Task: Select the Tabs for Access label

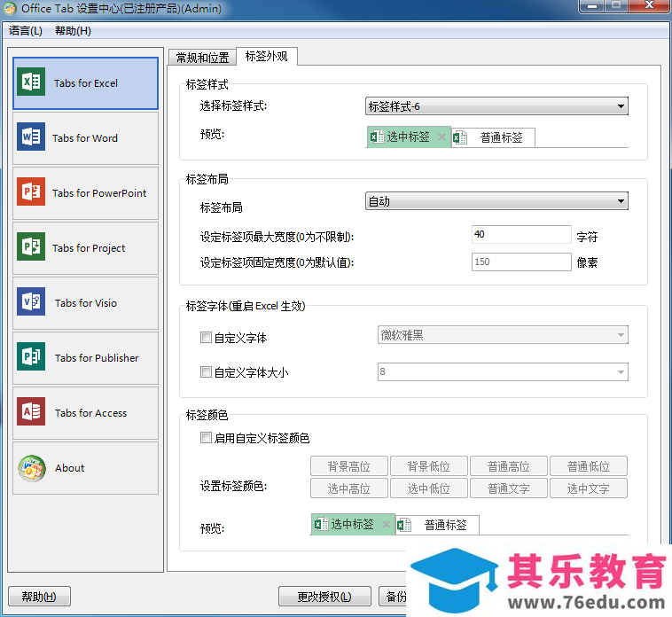Action: point(90,413)
